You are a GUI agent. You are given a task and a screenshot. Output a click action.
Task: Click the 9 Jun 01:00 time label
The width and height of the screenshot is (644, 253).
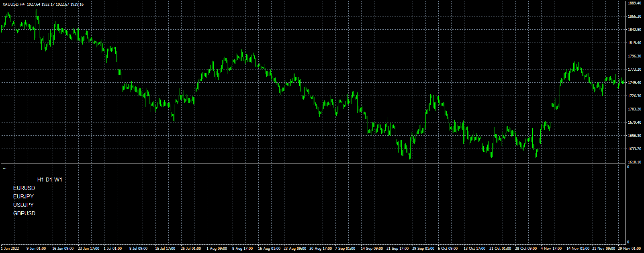point(36,249)
